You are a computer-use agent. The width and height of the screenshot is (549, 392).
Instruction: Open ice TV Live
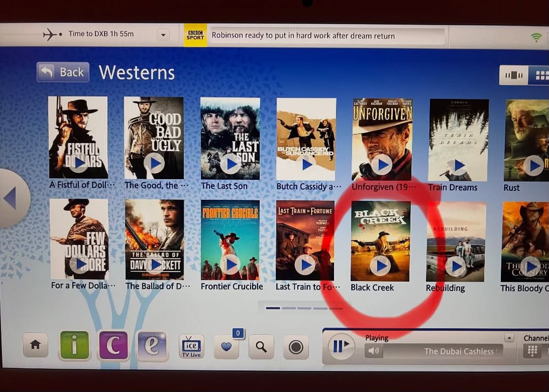pos(191,346)
